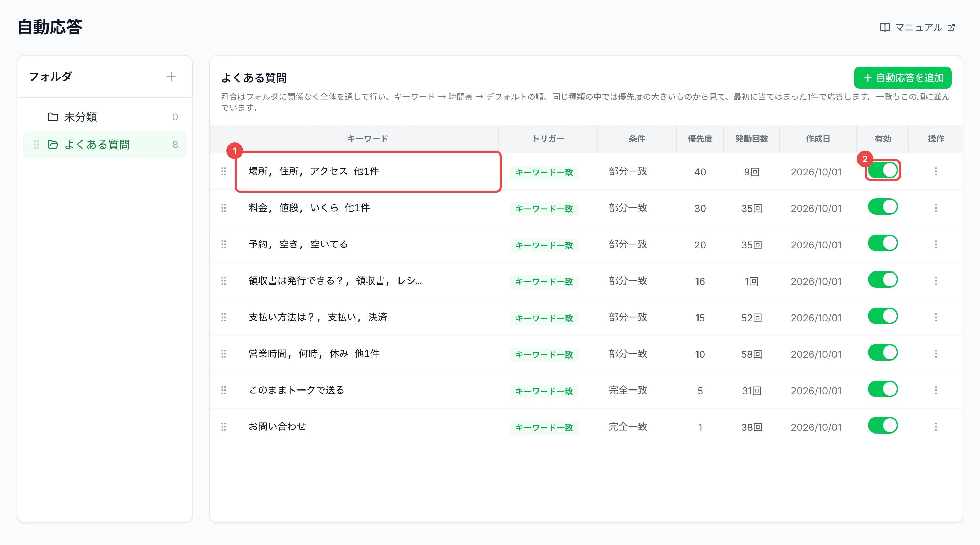Select the よくある質問 folder
This screenshot has width=980, height=545.
click(x=105, y=145)
